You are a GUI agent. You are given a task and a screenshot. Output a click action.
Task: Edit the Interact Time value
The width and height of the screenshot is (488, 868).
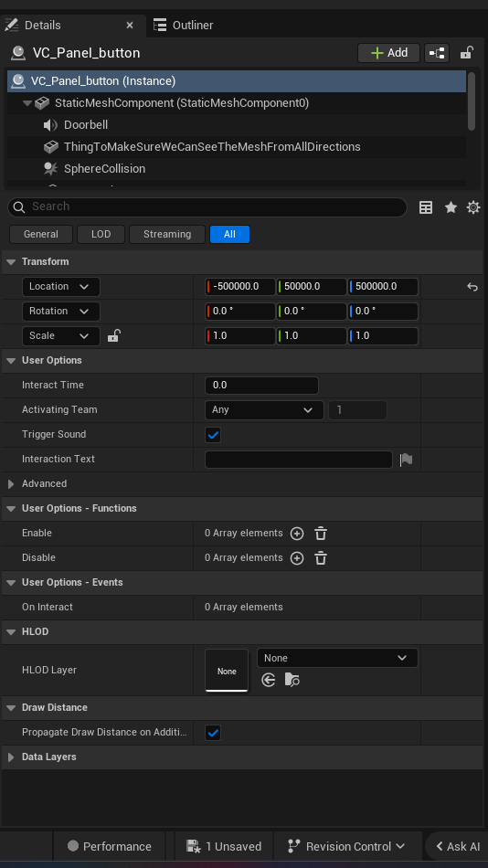(x=261, y=386)
